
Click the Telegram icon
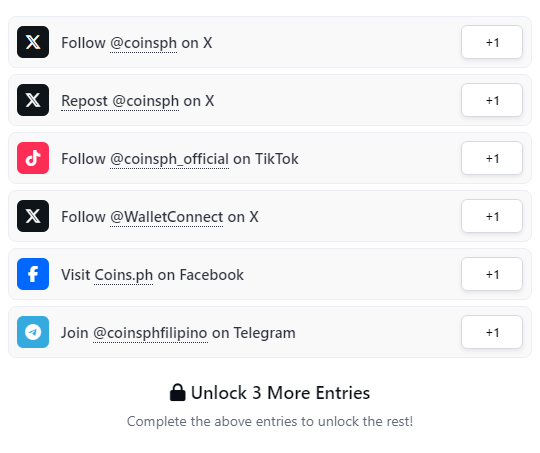pyautogui.click(x=33, y=332)
